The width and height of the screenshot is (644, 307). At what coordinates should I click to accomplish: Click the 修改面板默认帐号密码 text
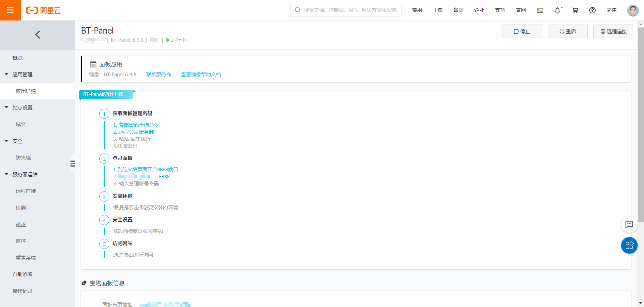point(138,231)
